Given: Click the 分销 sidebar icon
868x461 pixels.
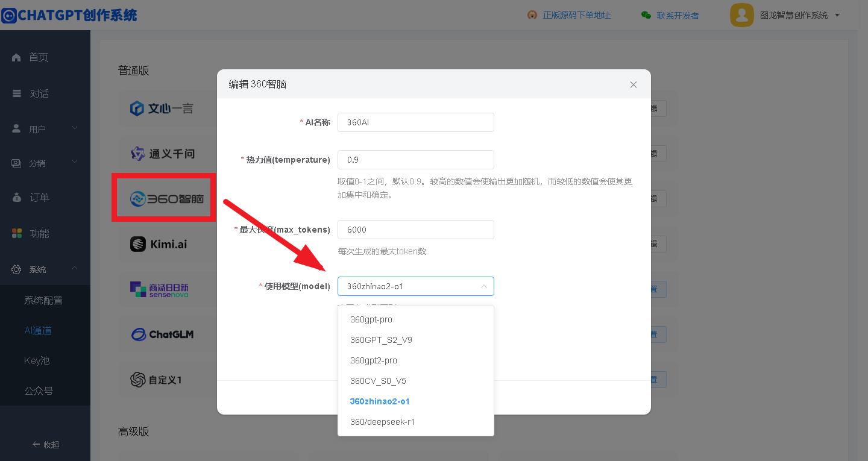Looking at the screenshot, I should (16, 163).
